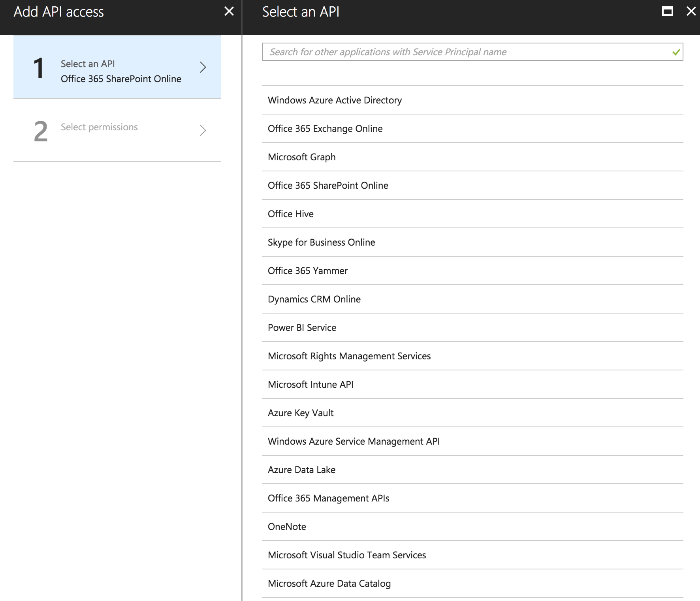
Task: Choose Office 365 Exchange Online API
Action: 325,129
